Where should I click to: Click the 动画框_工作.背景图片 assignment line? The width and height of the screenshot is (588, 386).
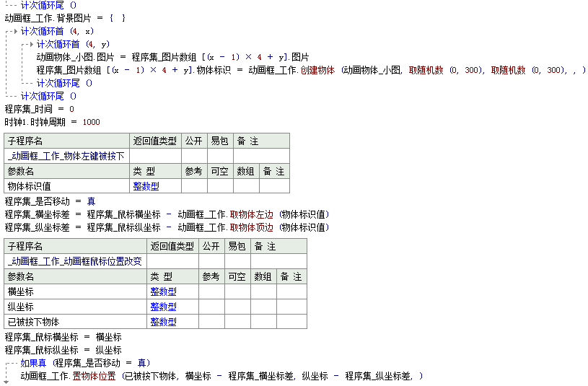(65, 18)
